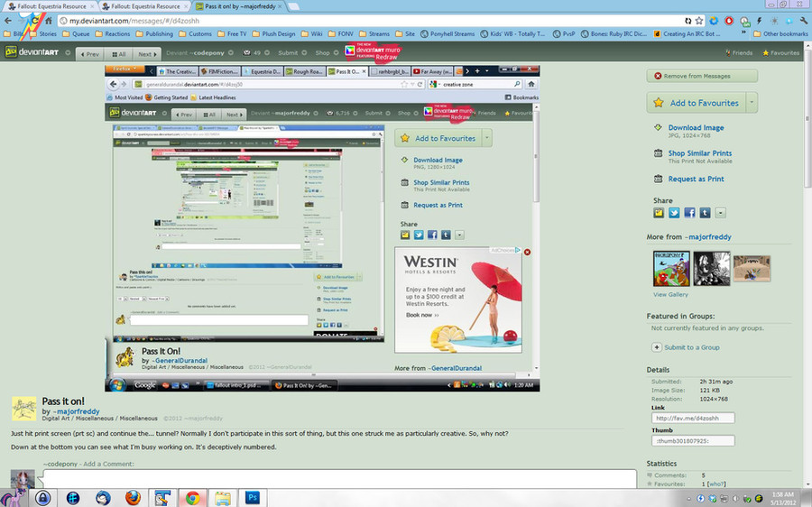Open Thunderbird from the taskbar

(103, 498)
